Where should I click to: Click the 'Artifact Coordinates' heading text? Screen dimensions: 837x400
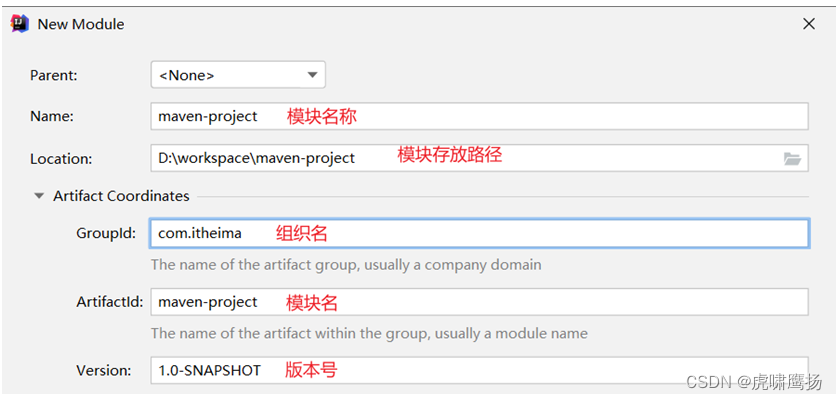(x=121, y=196)
